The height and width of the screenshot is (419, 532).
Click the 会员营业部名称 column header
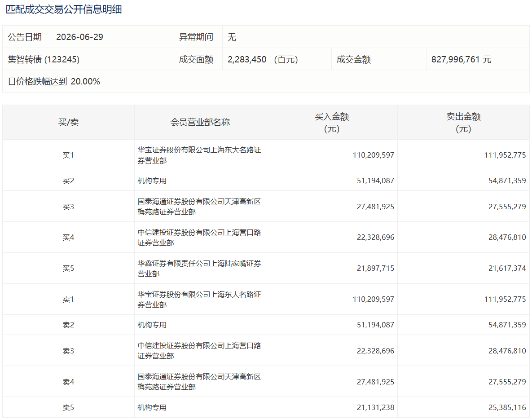click(200, 122)
